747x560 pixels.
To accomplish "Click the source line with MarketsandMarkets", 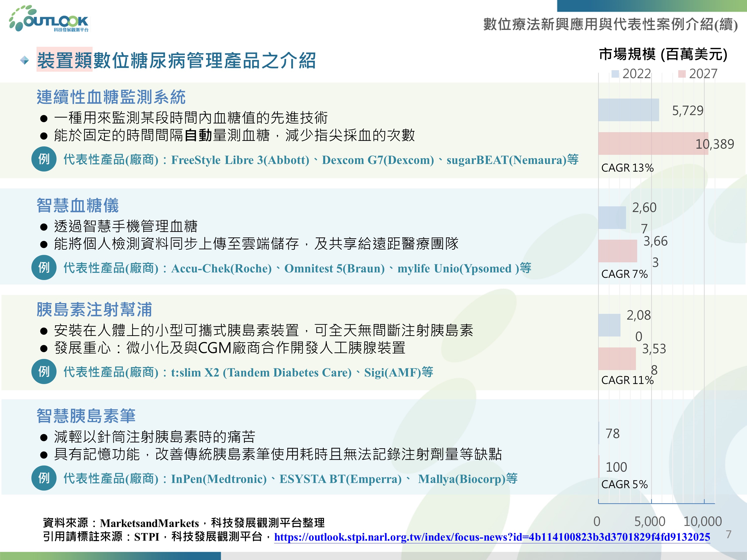I will coord(184,523).
